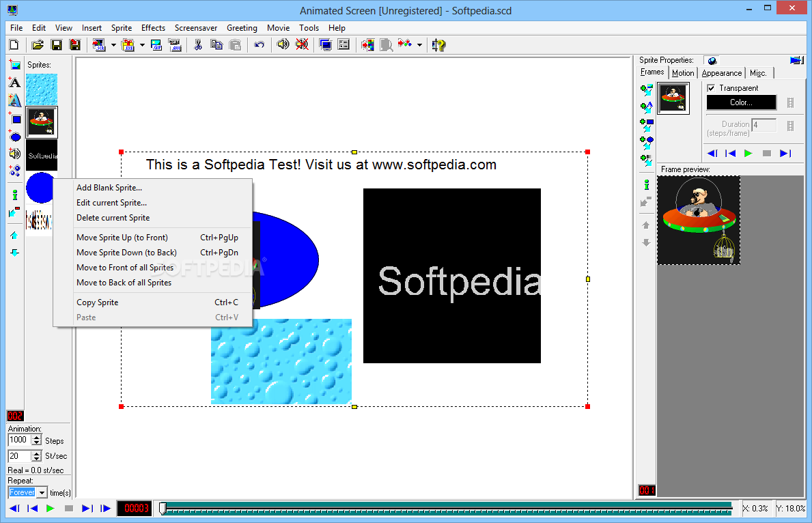Add 3D styled text sprite
This screenshot has width=812, height=523.
15,100
